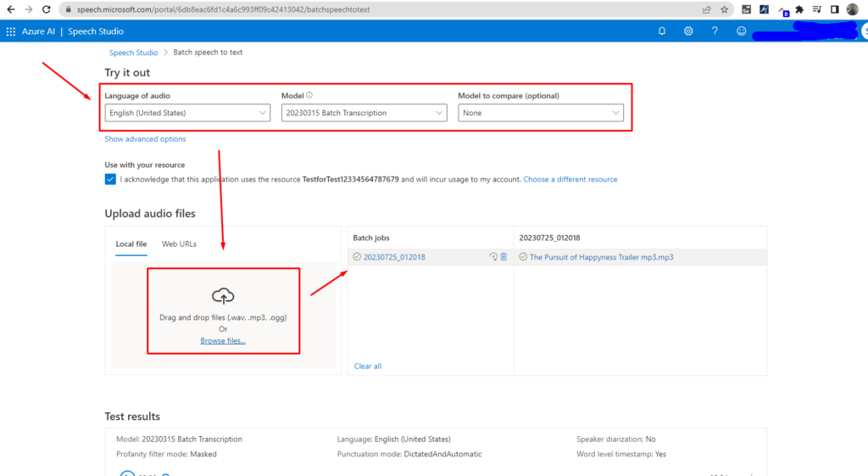868x476 pixels.
Task: Refresh batch job 20230725_012018
Action: [x=493, y=256]
